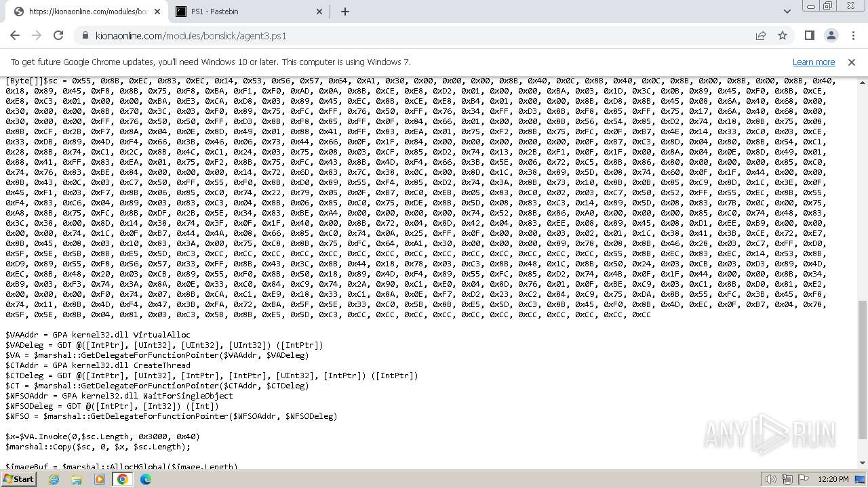Open Windows Media Player from taskbar
868x488 pixels.
[x=100, y=479]
